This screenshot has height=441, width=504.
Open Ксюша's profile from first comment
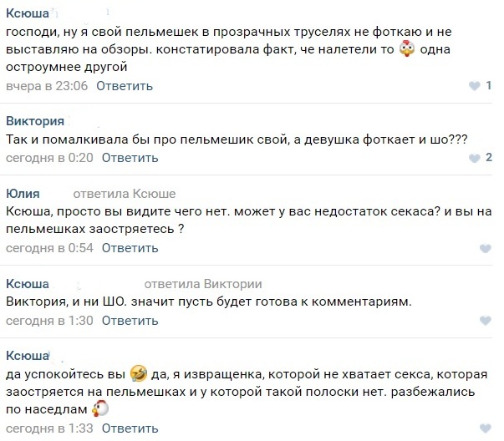pos(27,13)
